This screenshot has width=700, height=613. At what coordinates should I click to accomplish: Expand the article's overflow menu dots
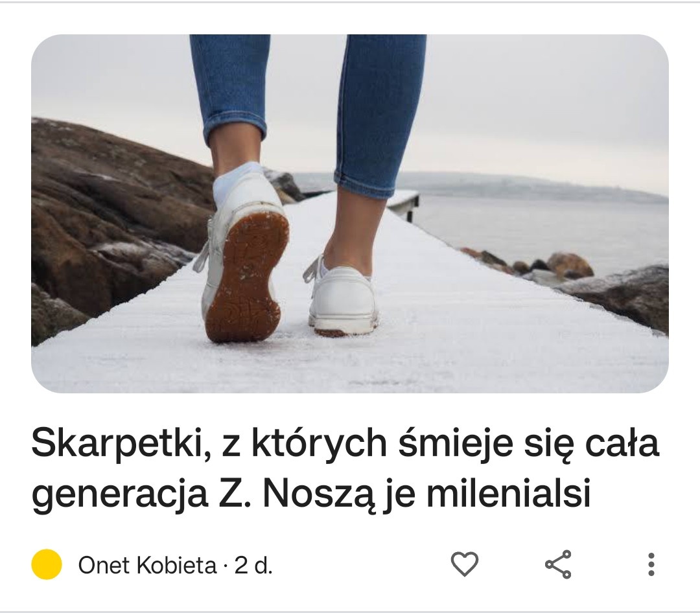pos(651,564)
